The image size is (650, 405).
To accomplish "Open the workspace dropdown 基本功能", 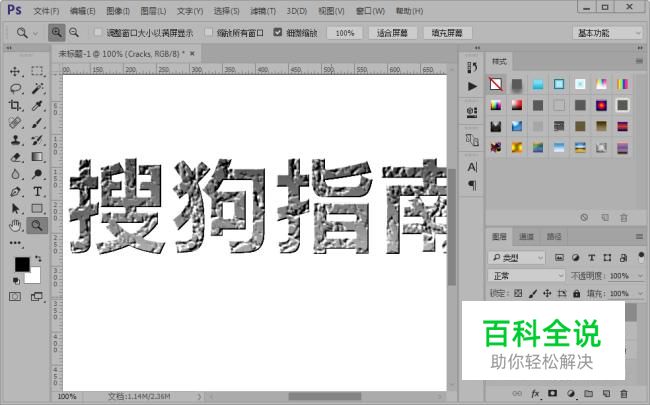I will 608,33.
